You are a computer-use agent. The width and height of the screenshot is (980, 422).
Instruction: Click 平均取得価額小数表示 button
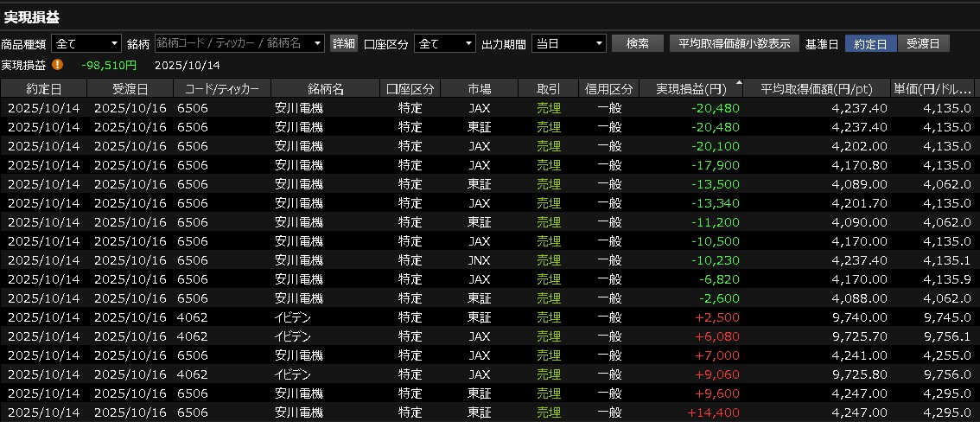pyautogui.click(x=735, y=43)
